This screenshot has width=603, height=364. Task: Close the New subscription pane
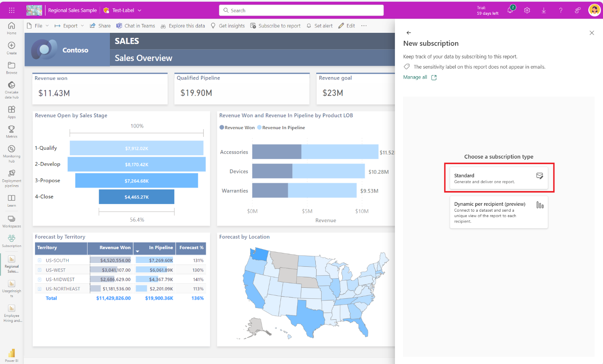(x=592, y=33)
